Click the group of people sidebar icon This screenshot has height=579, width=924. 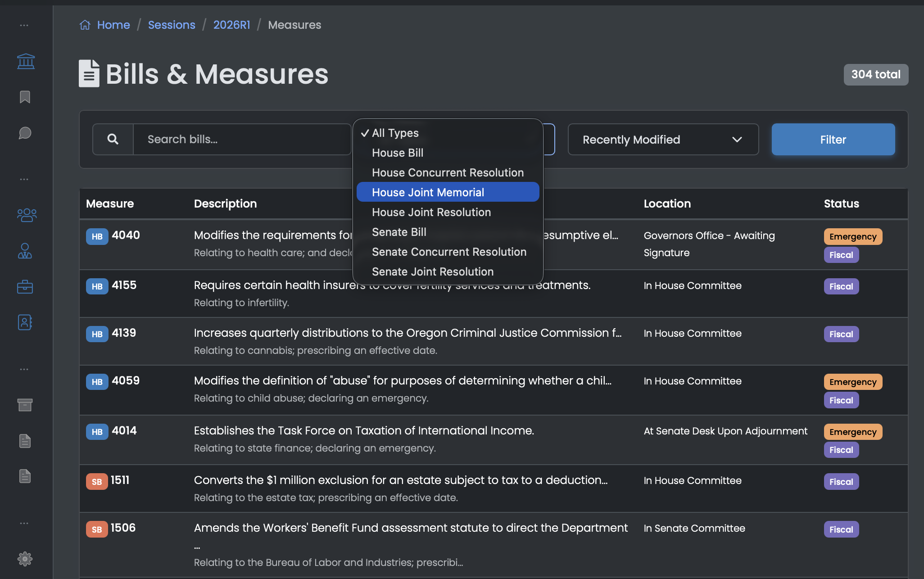pos(26,216)
